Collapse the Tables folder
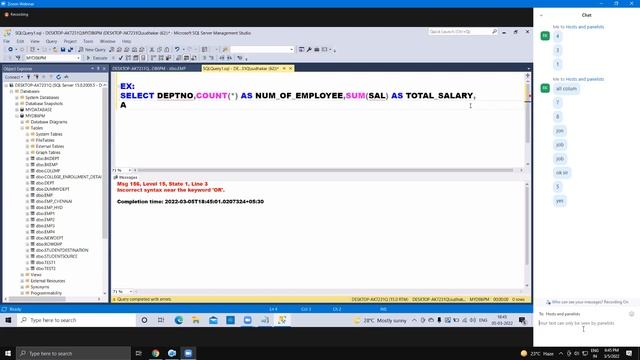 (x=22, y=128)
